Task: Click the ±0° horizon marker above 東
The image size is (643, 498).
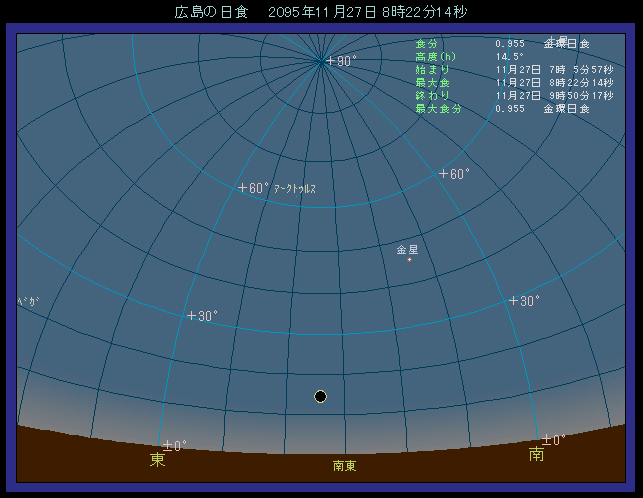Action: (167, 445)
